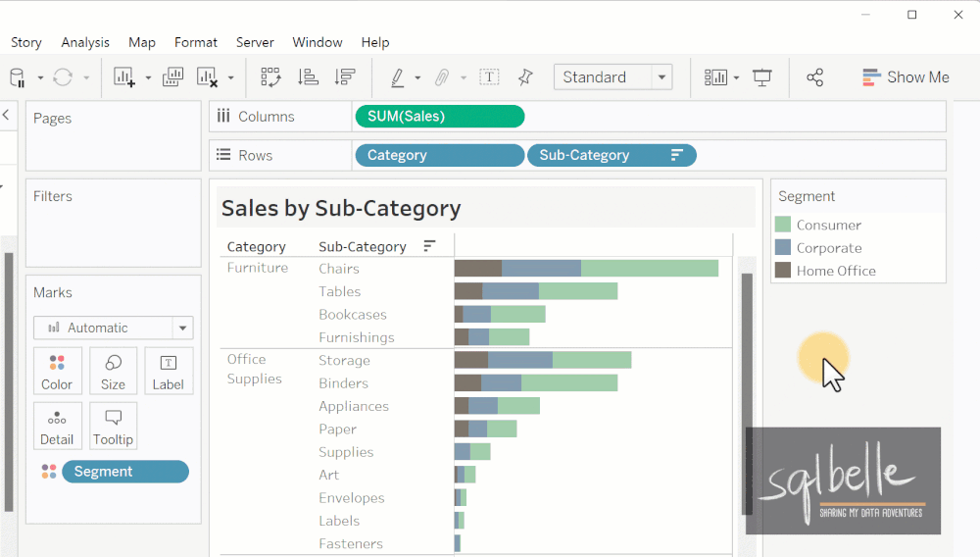Open the Share workbook icon
Screen dimensions: 980x557
[815, 77]
